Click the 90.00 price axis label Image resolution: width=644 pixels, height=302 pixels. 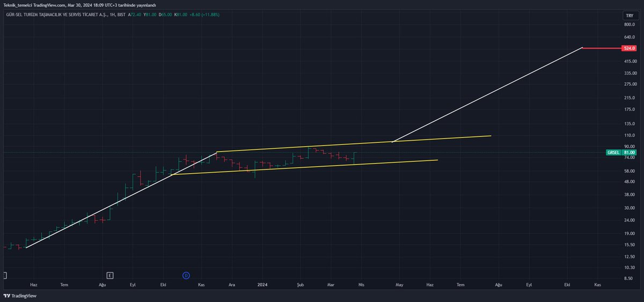point(630,146)
